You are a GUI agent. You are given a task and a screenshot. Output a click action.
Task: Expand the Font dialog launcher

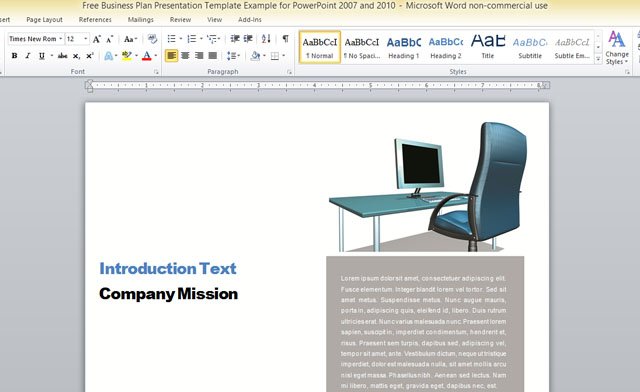pos(156,72)
